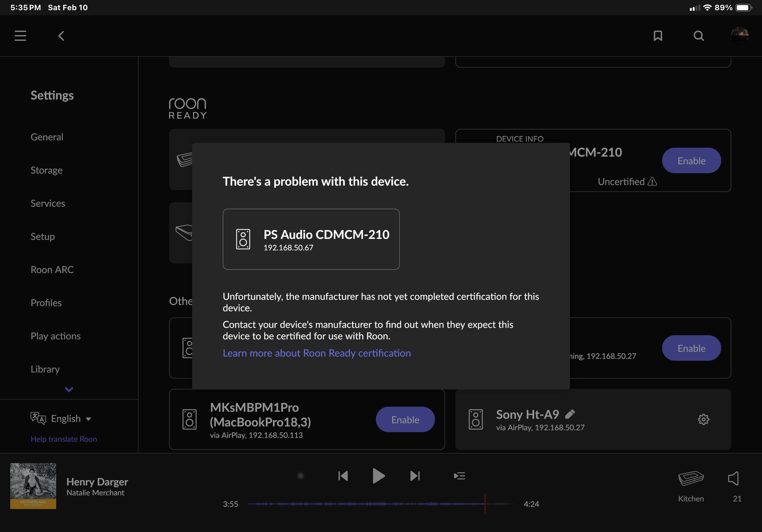Open volume control speaker icon
Viewport: 762px width, 532px height.
pos(734,478)
